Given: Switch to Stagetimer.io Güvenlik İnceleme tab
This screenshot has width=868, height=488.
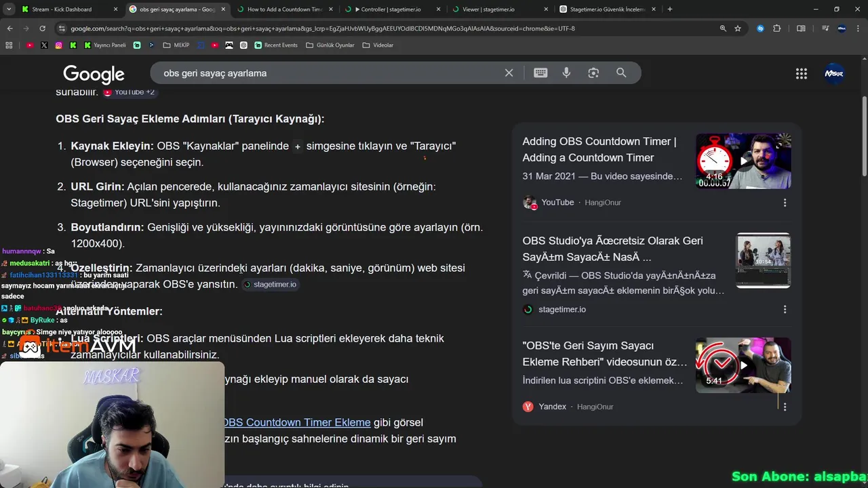Looking at the screenshot, I should 606,9.
